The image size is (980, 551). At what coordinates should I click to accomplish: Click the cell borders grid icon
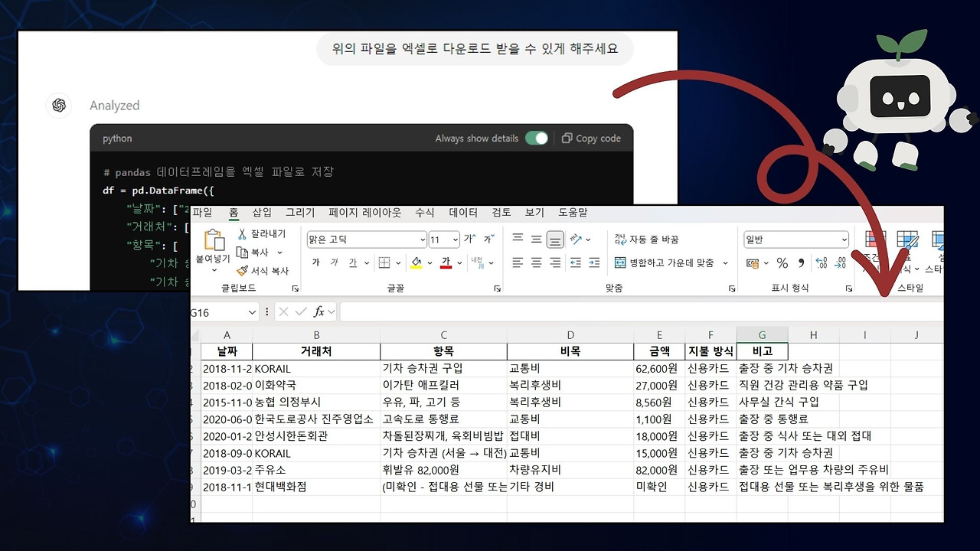384,262
